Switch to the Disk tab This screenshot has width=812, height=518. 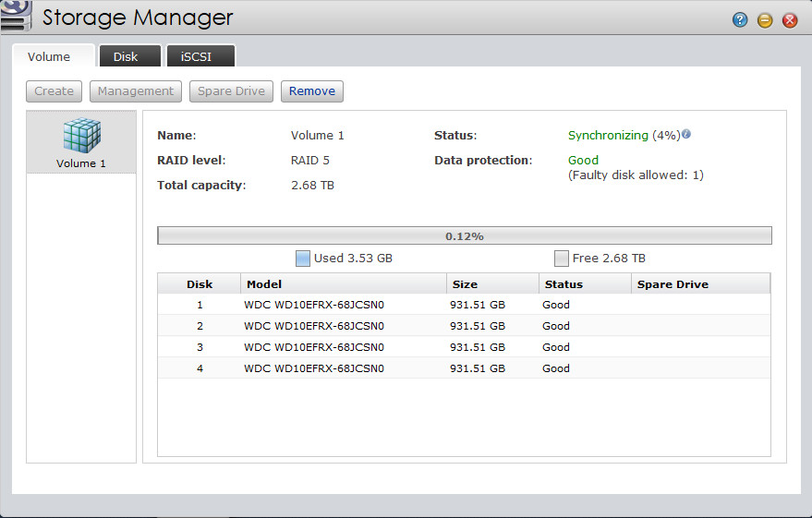point(126,56)
